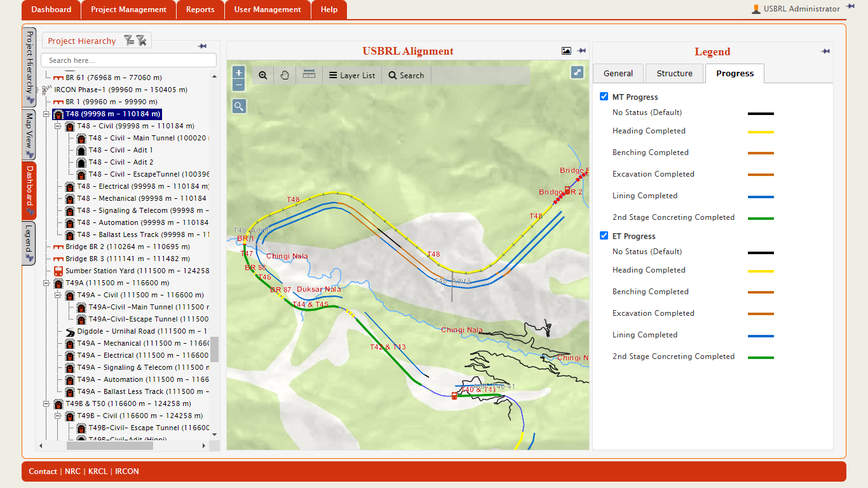Clear filter using the crossed funnel icon
This screenshot has height=488, width=868.
tap(141, 41)
